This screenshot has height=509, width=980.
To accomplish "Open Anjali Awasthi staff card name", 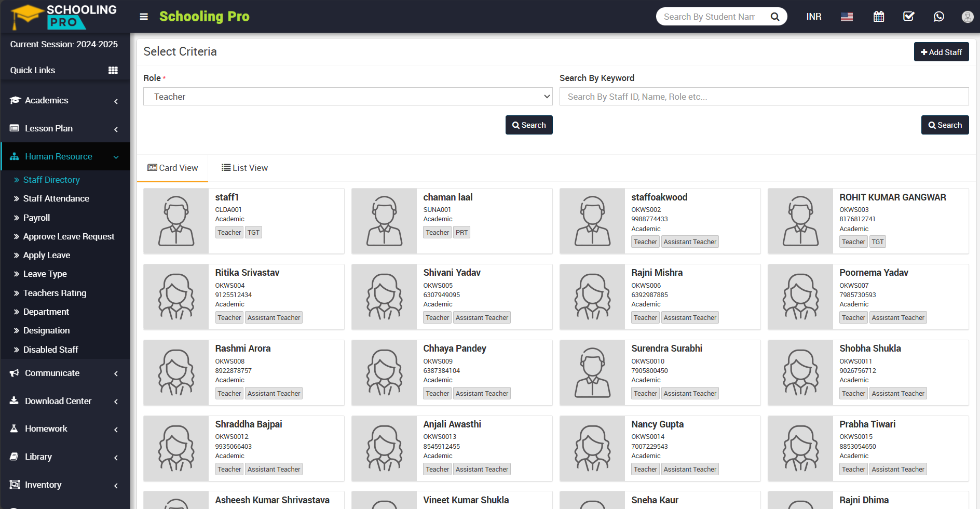I will [x=452, y=424].
